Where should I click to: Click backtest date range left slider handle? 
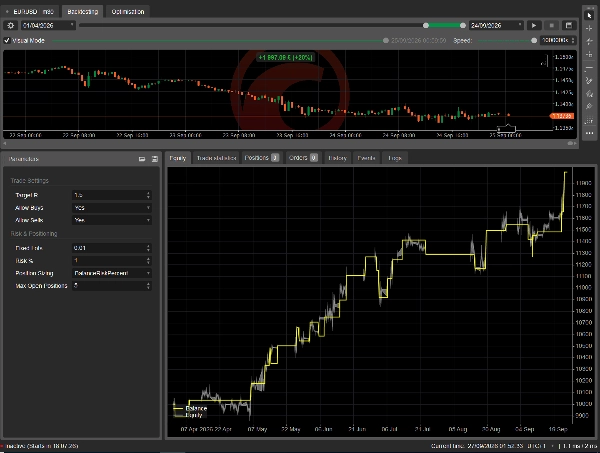[426, 26]
